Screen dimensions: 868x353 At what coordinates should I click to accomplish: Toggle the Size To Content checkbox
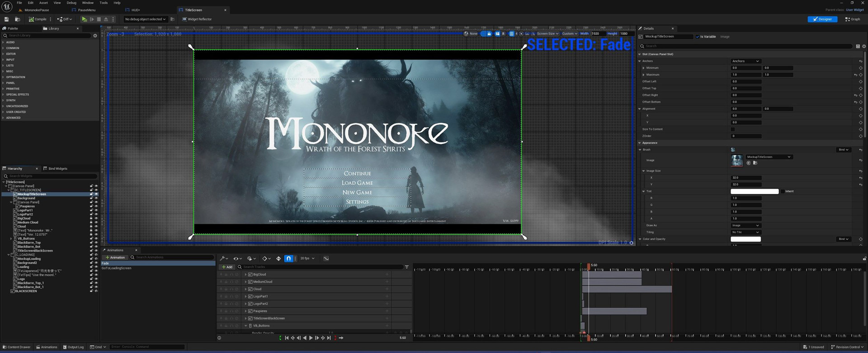click(x=733, y=129)
